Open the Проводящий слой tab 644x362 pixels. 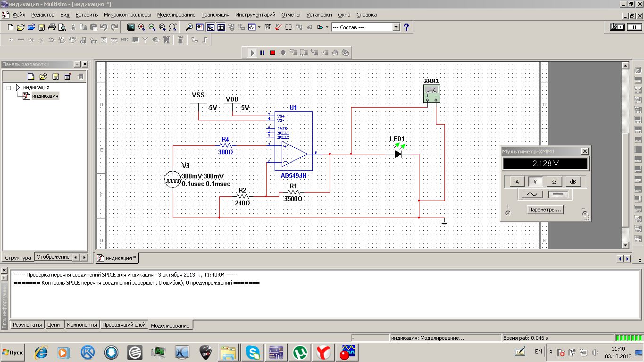[x=124, y=325]
